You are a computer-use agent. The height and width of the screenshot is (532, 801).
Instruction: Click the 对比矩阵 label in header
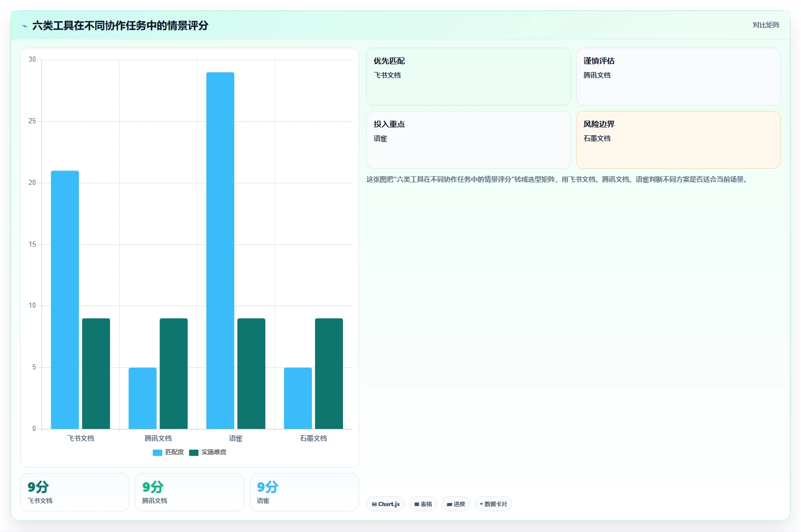coord(766,25)
